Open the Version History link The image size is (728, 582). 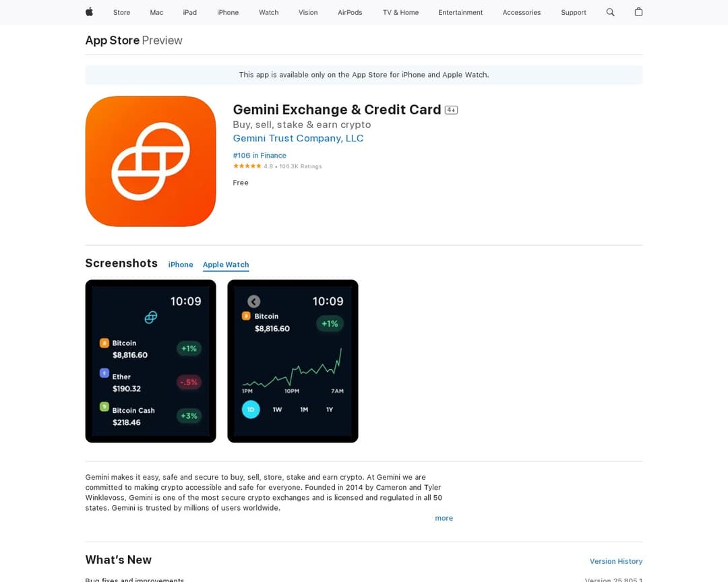point(615,561)
